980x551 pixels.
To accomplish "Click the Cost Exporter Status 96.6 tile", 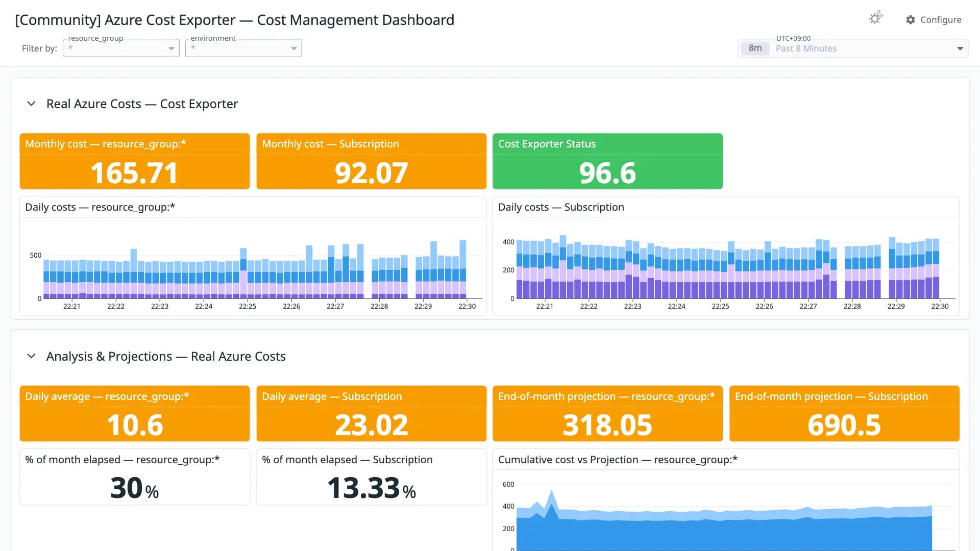I will click(607, 161).
